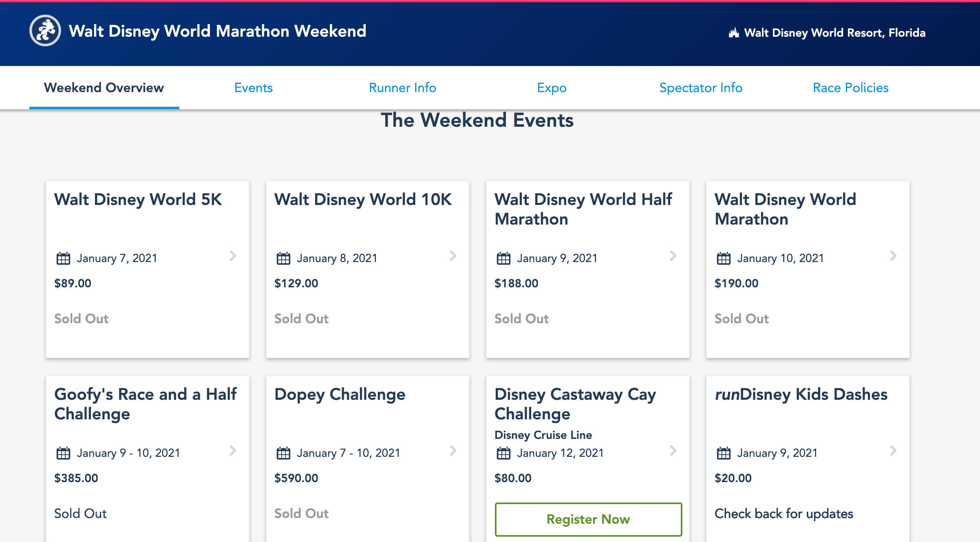Click calendar icon on the 10K card

click(x=283, y=258)
